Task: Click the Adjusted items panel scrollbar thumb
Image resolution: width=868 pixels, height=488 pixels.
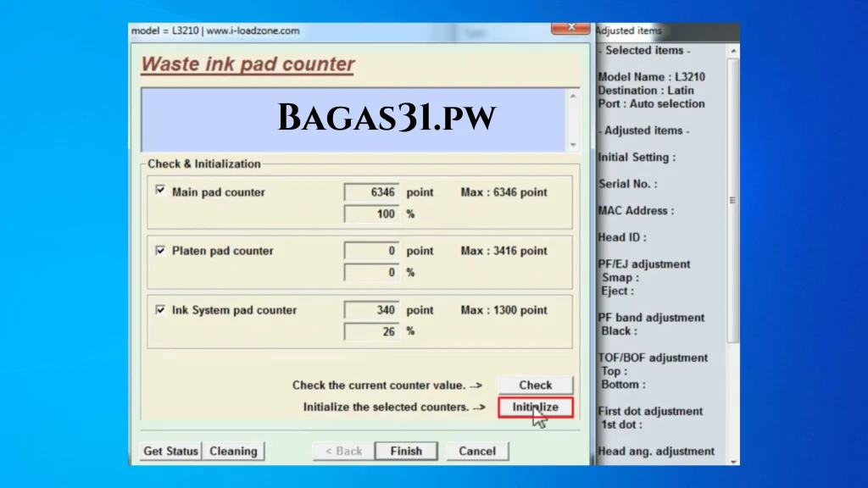Action: 733,200
